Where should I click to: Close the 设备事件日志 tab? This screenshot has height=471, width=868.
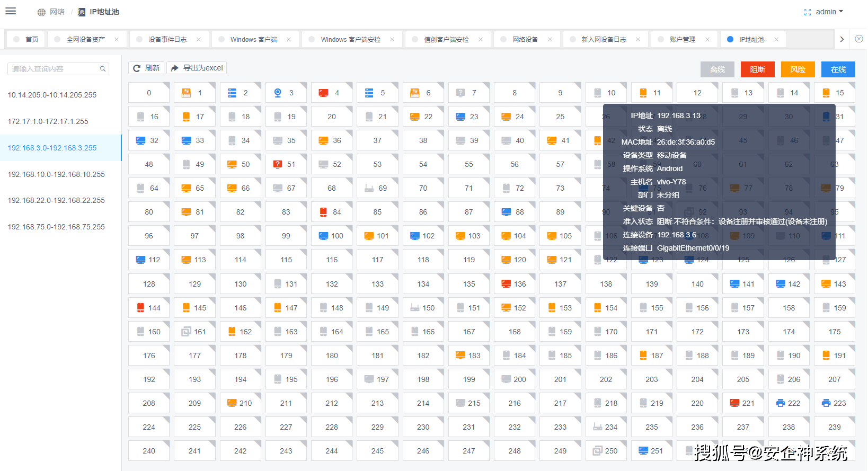[x=199, y=39]
